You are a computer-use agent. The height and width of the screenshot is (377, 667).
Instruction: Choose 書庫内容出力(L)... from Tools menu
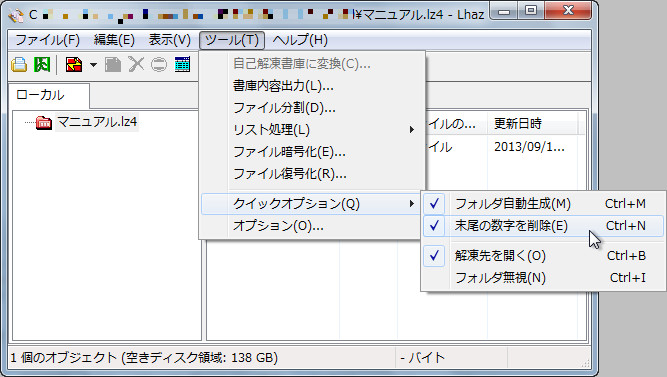(x=313, y=86)
